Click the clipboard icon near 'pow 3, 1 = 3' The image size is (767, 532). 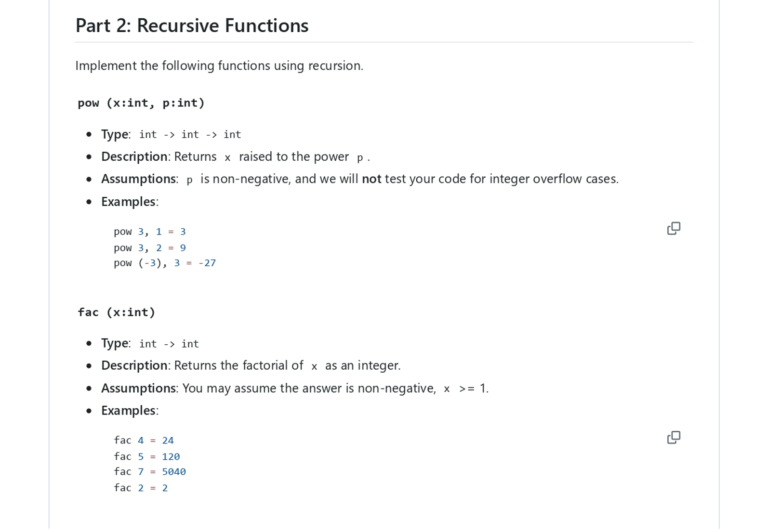coord(674,228)
